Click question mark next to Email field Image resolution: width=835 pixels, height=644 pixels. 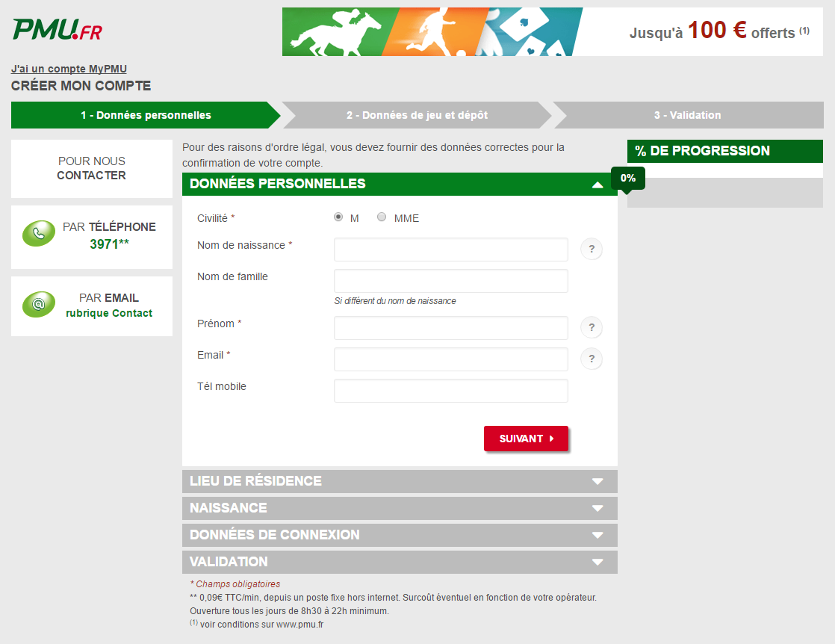(591, 359)
